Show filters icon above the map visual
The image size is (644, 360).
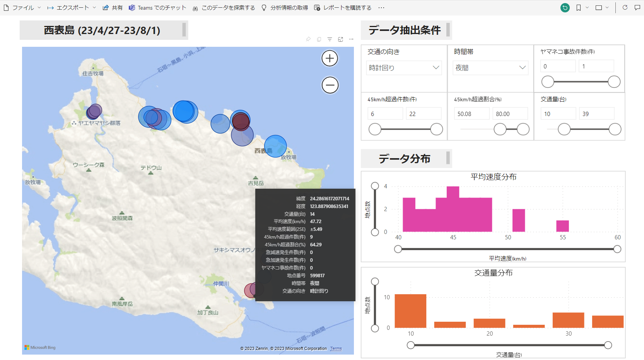pyautogui.click(x=330, y=39)
